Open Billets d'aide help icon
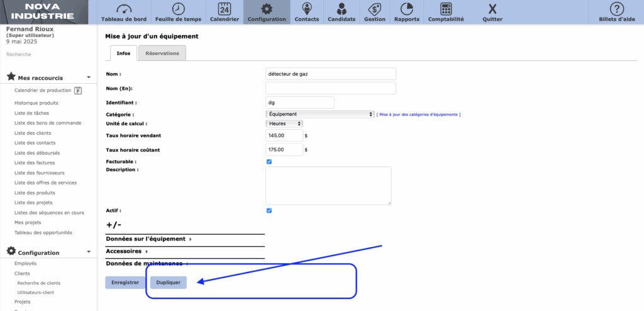The image size is (644, 311). point(617,9)
